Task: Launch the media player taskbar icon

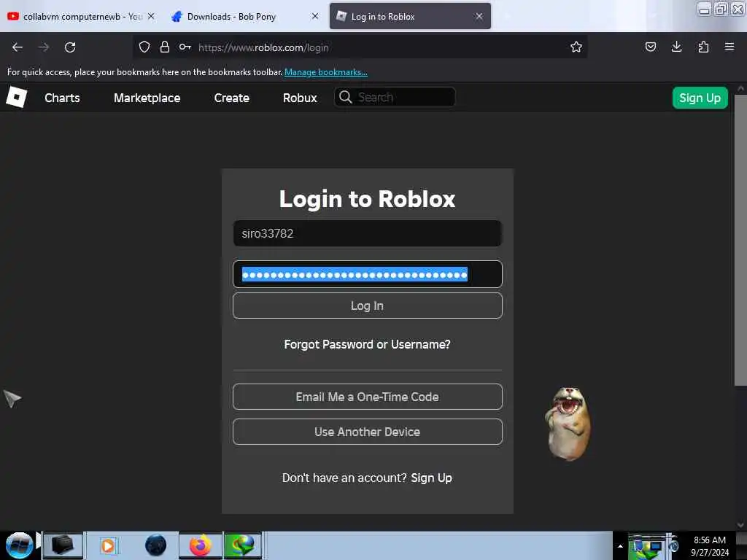Action: pyautogui.click(x=108, y=545)
